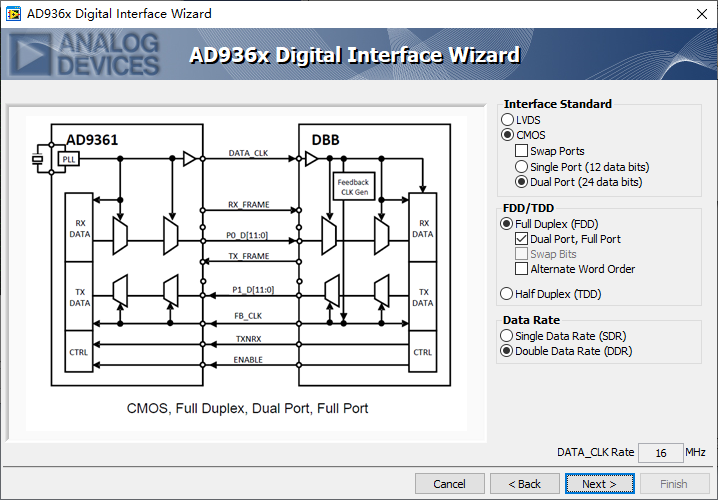Click the Analog Devices logo

[85, 54]
